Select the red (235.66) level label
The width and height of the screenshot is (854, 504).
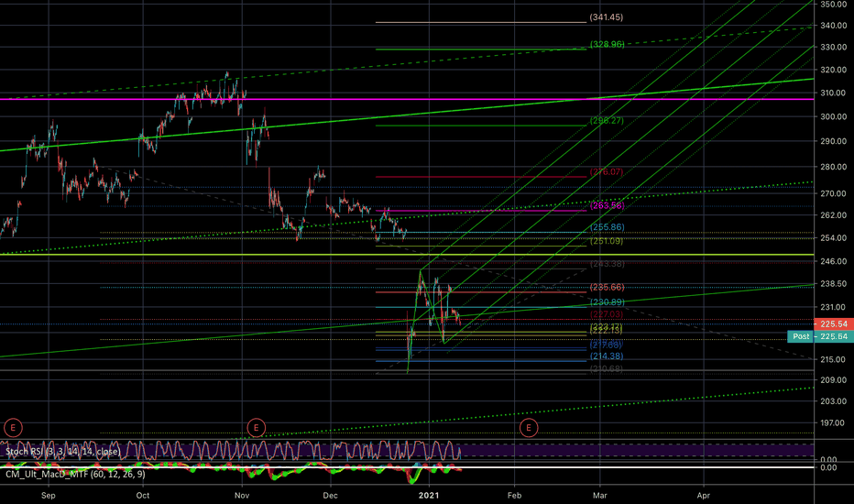[608, 287]
